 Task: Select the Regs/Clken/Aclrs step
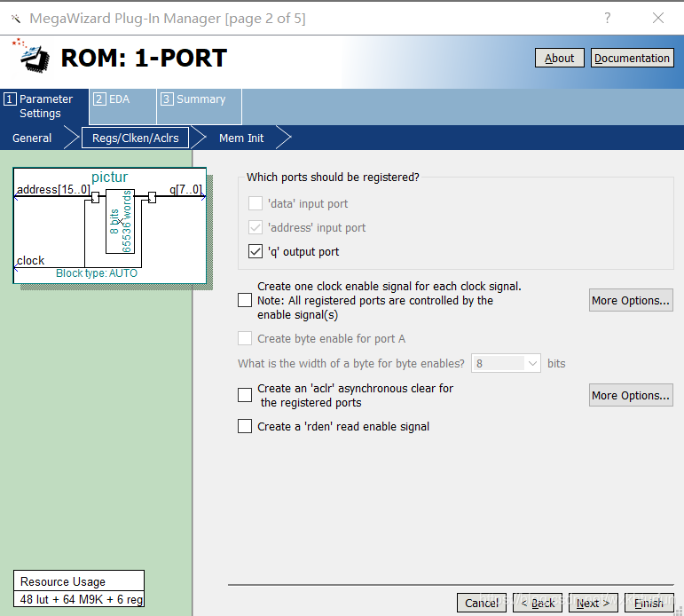[x=135, y=138]
